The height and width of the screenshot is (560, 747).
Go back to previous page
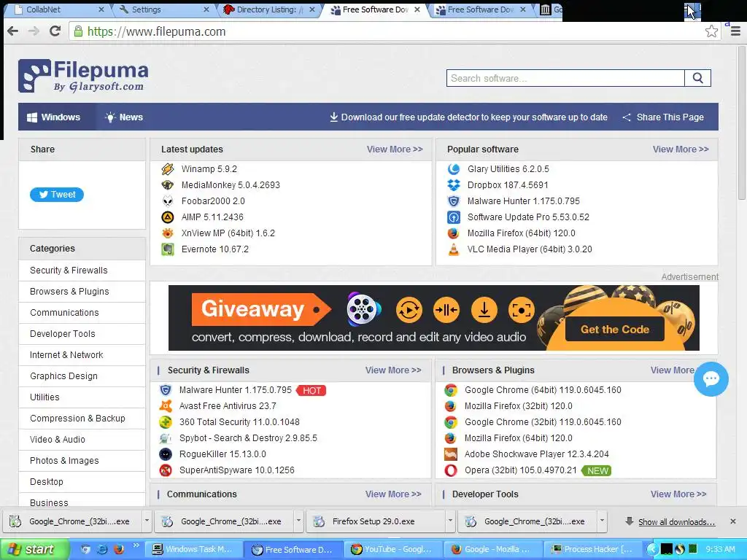(x=13, y=31)
